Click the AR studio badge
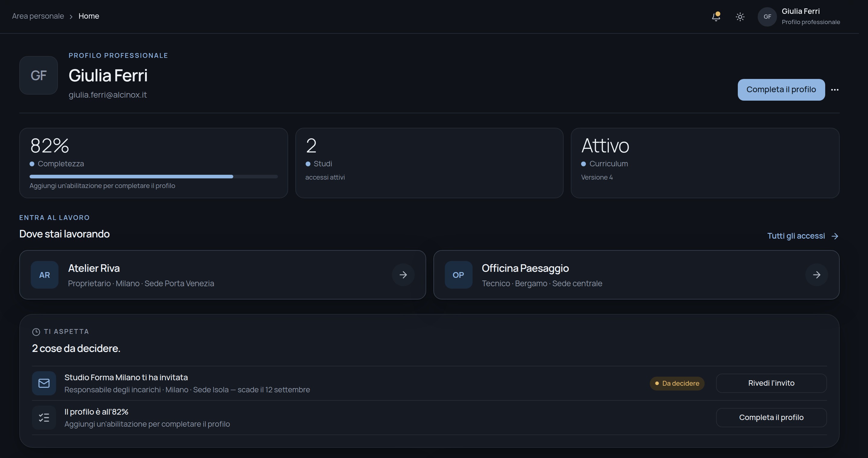This screenshot has height=458, width=868. 45,275
